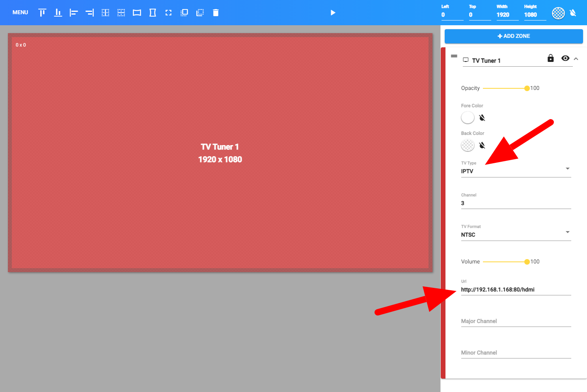Align zone to bottom edge
Image resolution: width=587 pixels, height=392 pixels.
pos(58,13)
